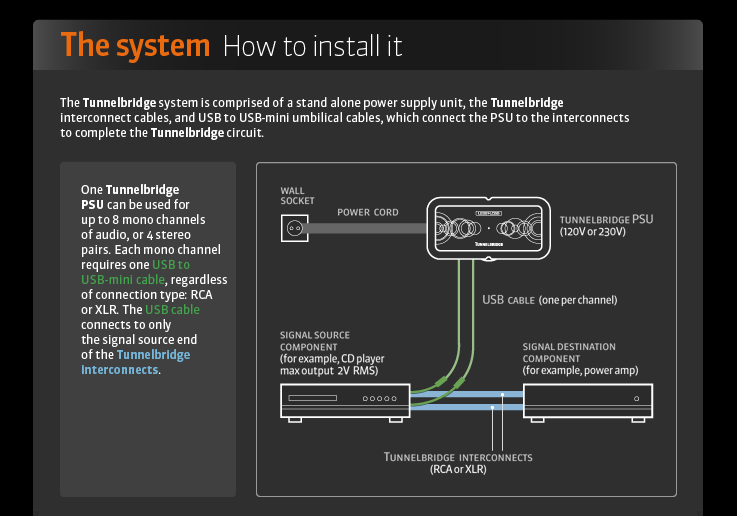This screenshot has width=737, height=516.
Task: Click 'TUNNELBRIDGE INTERCONNECTS' label
Action: (458, 457)
